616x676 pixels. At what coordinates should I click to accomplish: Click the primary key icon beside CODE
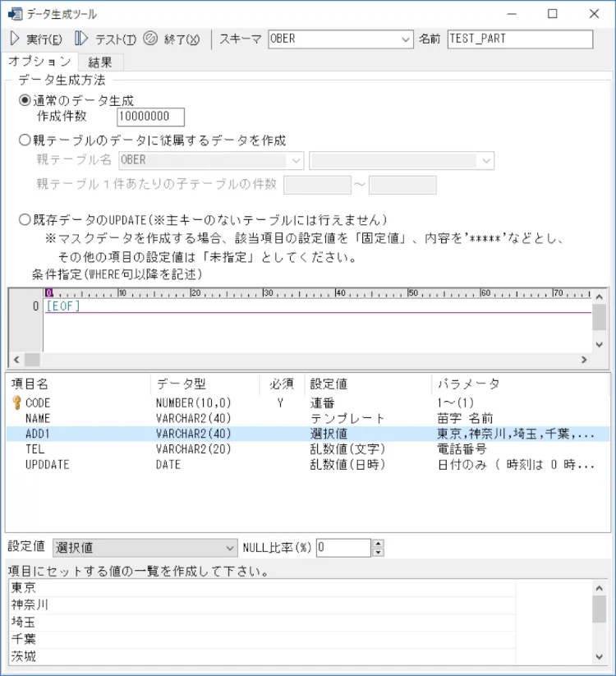(x=16, y=402)
